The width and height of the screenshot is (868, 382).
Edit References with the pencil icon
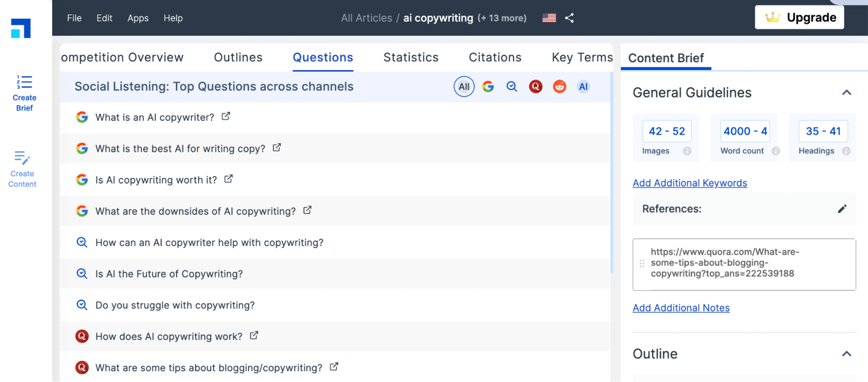[842, 209]
